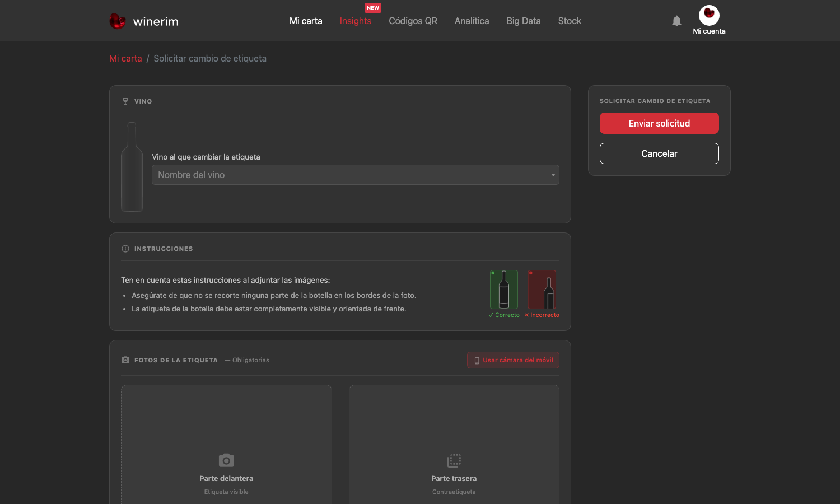Open the Big Data tab

point(524,21)
